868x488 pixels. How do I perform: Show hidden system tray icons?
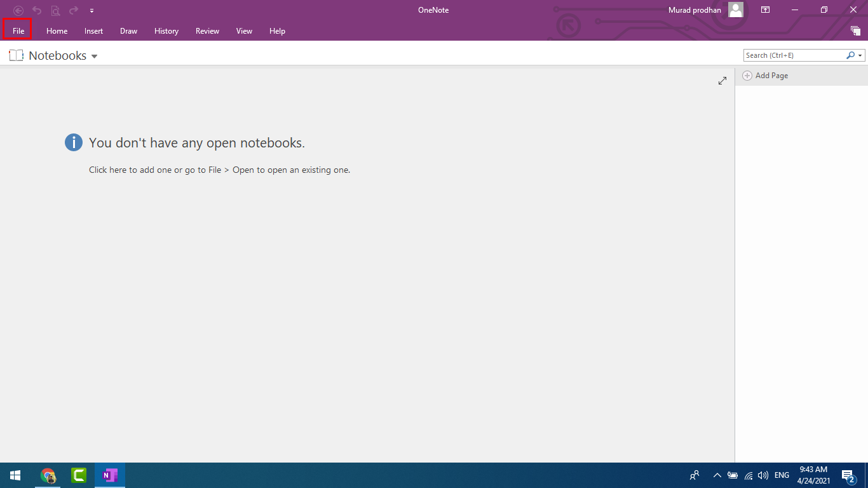(x=717, y=475)
